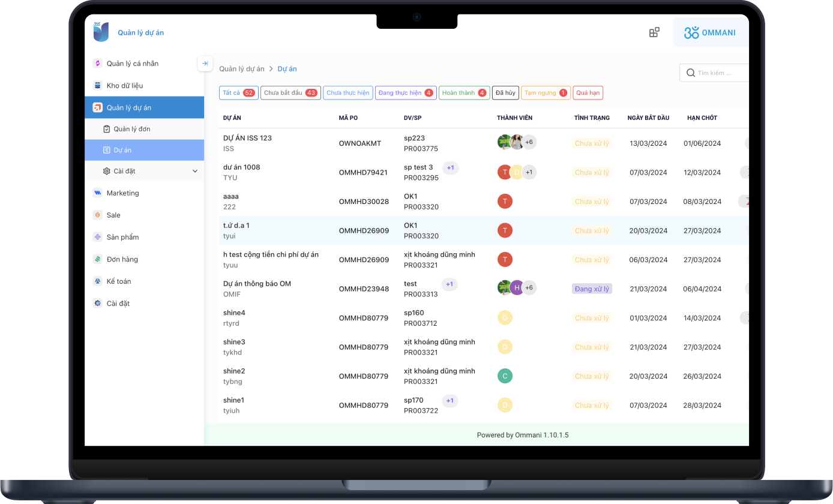Screen dimensions: 833x504
Task: Open Quản lý đơn submenu item
Action: click(x=132, y=129)
